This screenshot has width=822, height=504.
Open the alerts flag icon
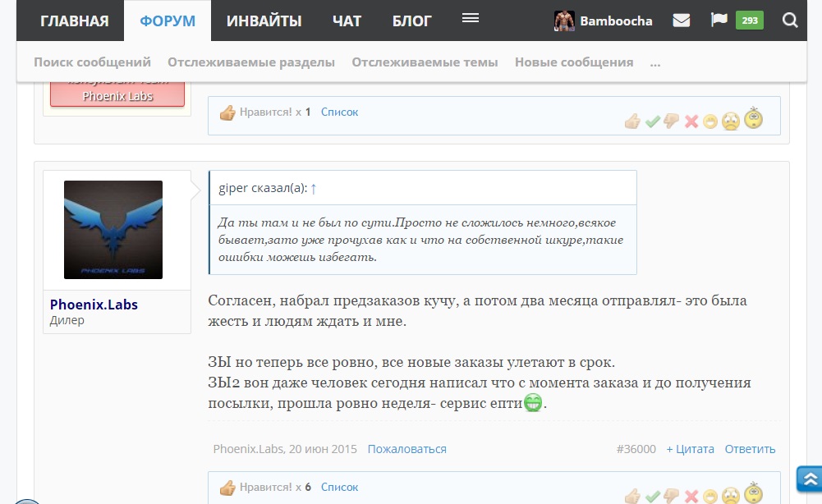(719, 21)
